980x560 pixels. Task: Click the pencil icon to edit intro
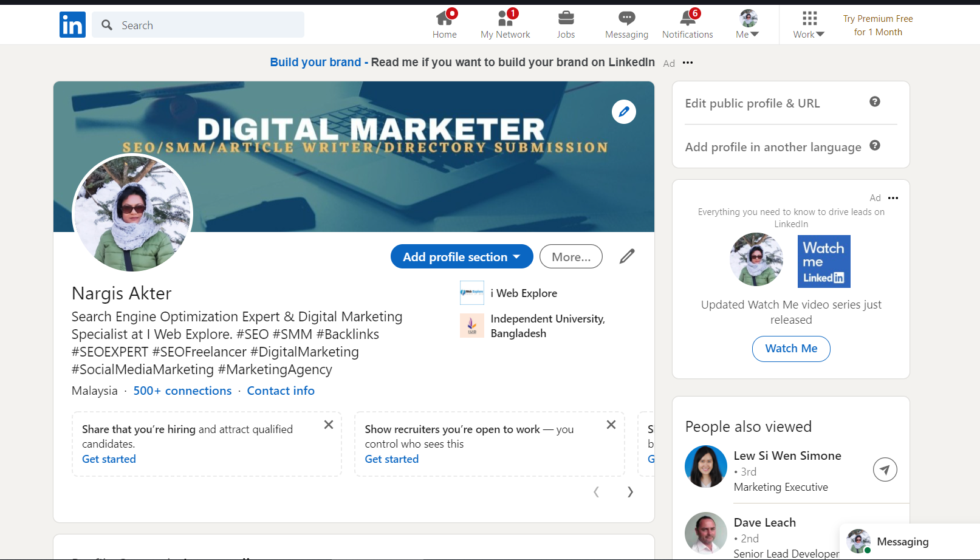pyautogui.click(x=627, y=256)
